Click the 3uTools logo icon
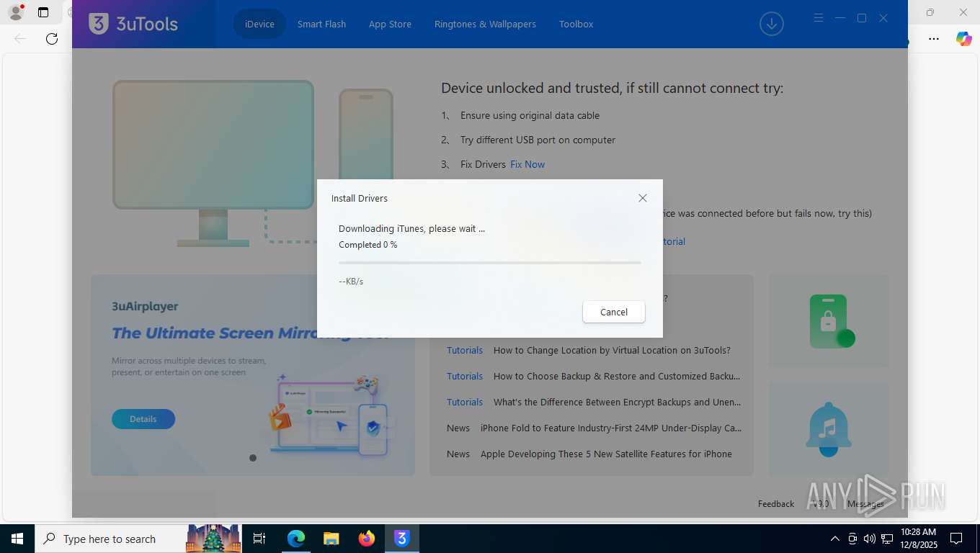This screenshot has height=553, width=980. pos(99,24)
